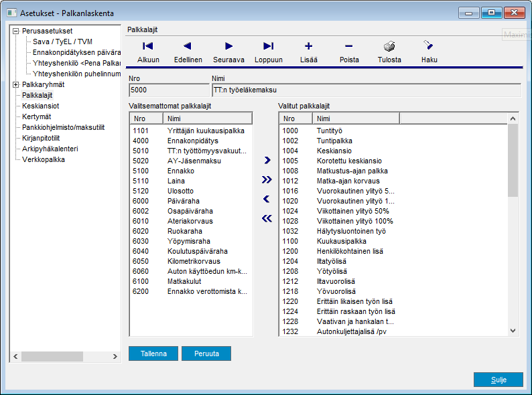Move all items right with double arrow

267,179
